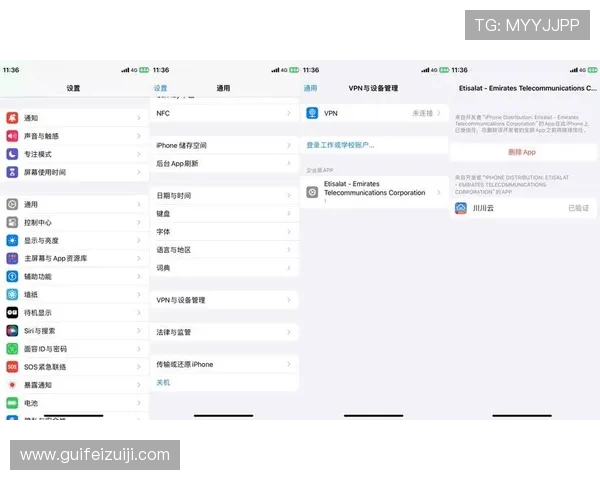Open 通知 settings via its chevron
Image resolution: width=600 pixels, height=480 pixels.
[x=139, y=118]
